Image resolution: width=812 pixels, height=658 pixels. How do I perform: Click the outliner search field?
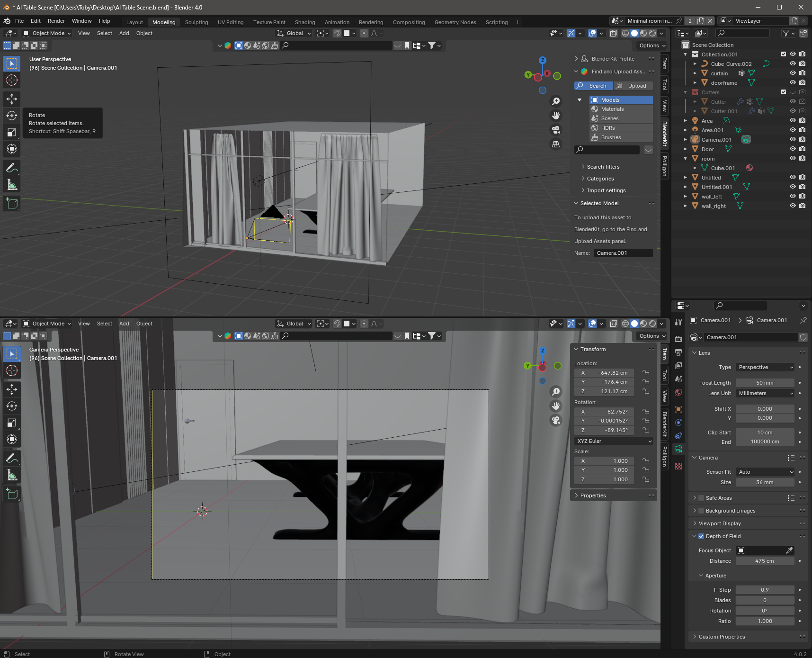[742, 33]
